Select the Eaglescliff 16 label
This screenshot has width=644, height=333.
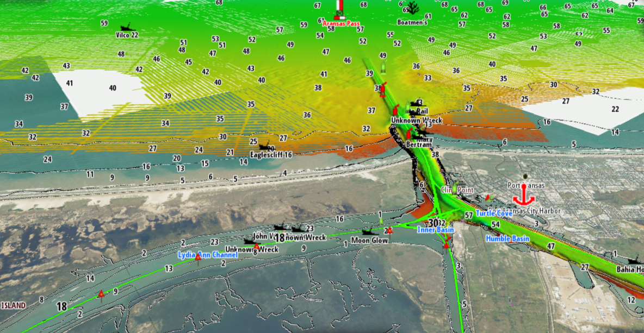coord(271,155)
